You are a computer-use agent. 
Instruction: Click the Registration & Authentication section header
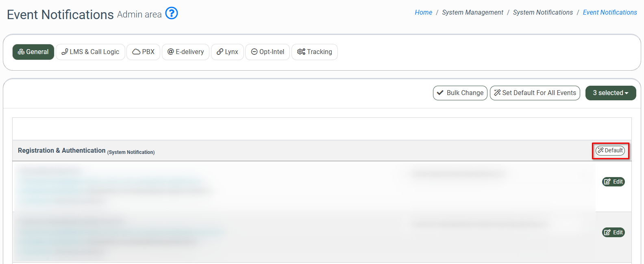coord(62,151)
